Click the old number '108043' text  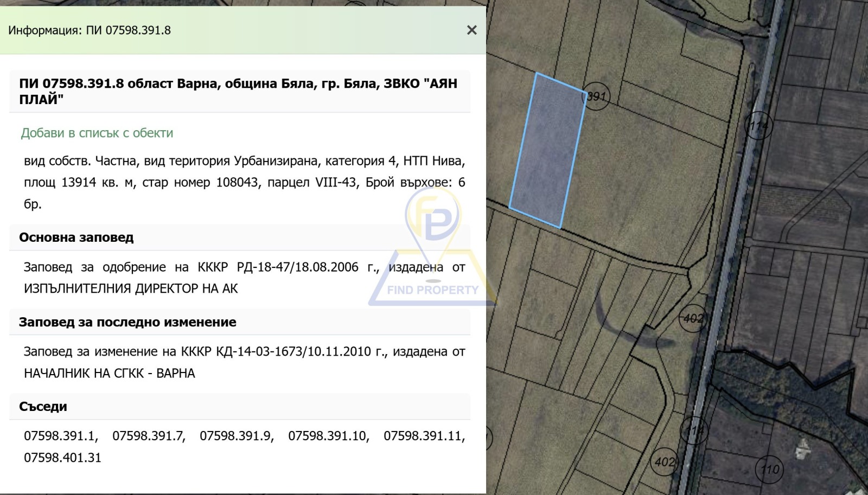[237, 183]
